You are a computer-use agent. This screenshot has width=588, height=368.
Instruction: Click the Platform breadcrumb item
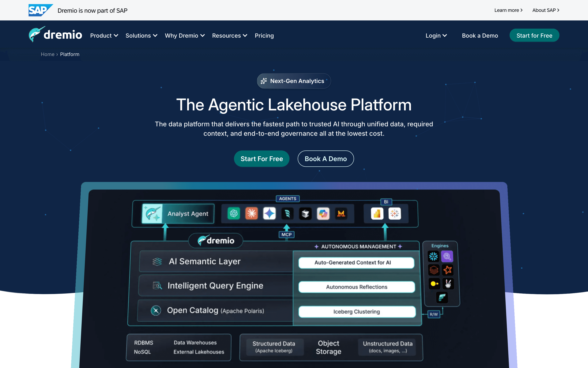pos(70,54)
